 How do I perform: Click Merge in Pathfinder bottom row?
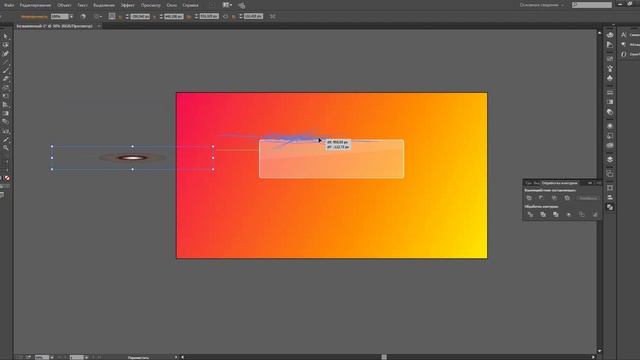(x=556, y=214)
